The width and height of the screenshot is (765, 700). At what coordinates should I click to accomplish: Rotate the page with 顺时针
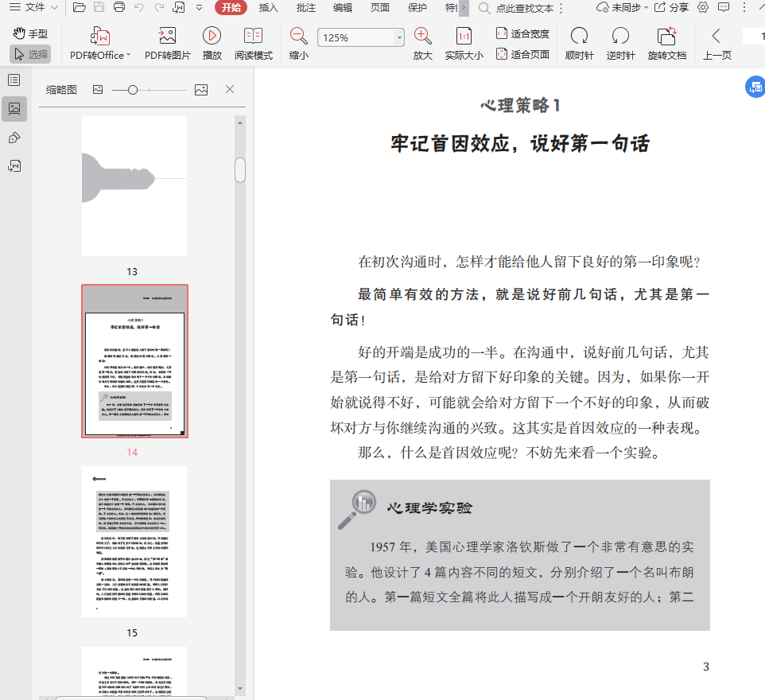[579, 37]
